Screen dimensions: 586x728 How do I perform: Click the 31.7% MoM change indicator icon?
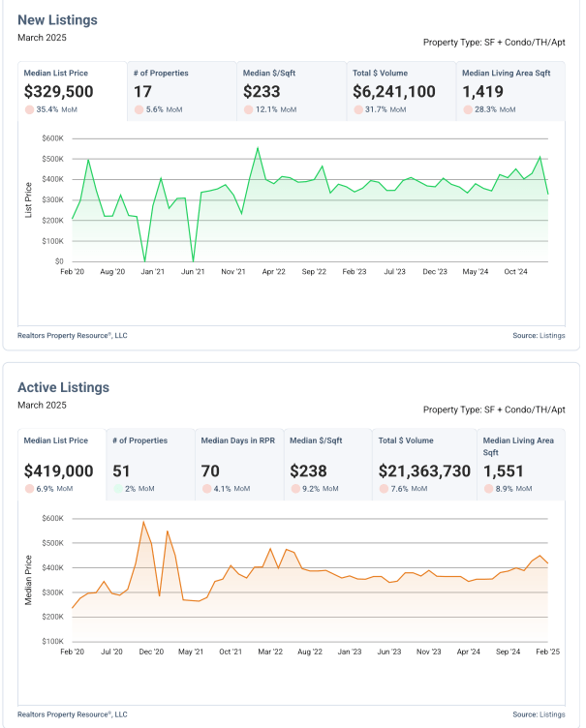pyautogui.click(x=359, y=110)
